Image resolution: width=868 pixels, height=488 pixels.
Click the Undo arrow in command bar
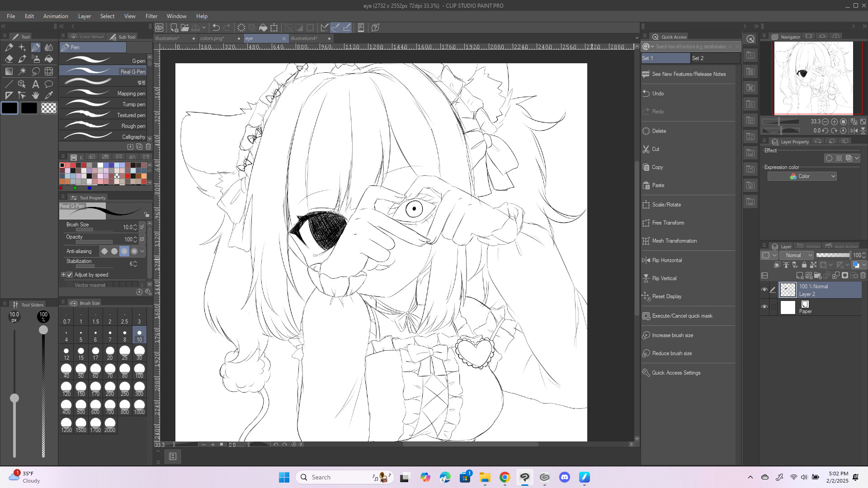(x=216, y=28)
